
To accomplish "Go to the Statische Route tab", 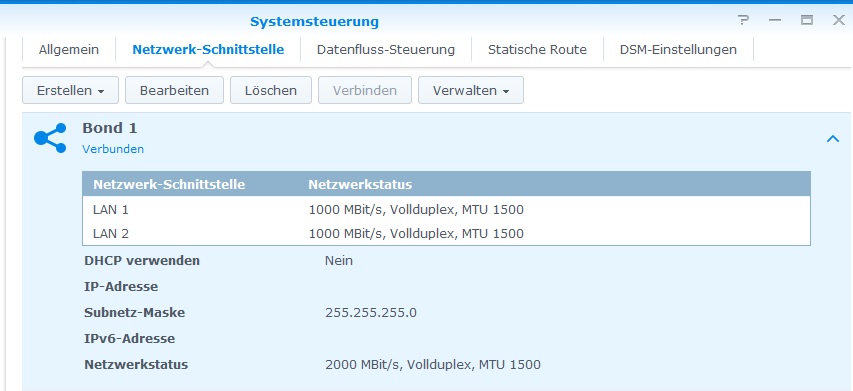I will click(537, 49).
